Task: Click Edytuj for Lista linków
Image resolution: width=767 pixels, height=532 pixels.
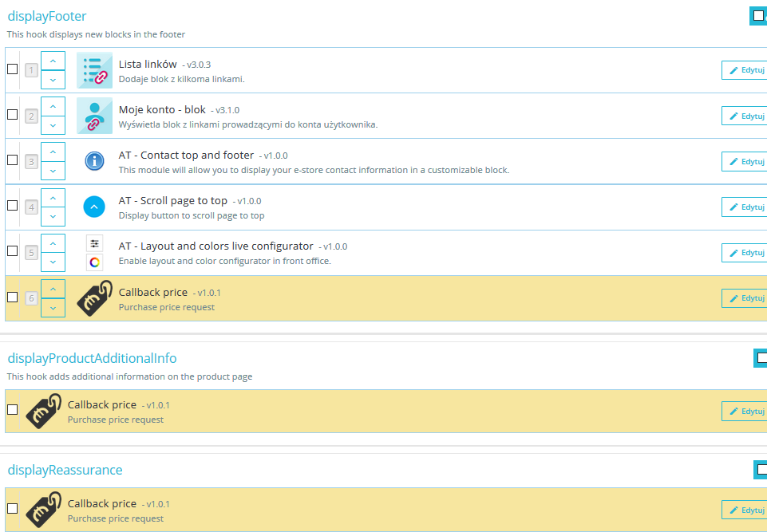Action: [745, 70]
